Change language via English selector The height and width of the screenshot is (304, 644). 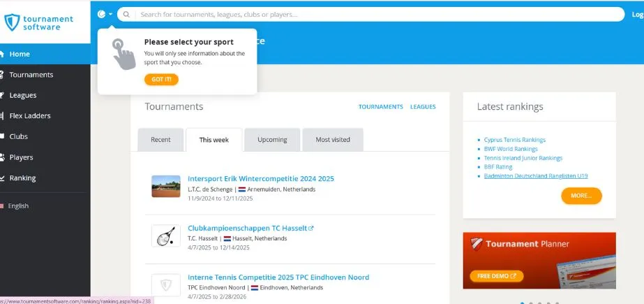pyautogui.click(x=18, y=205)
